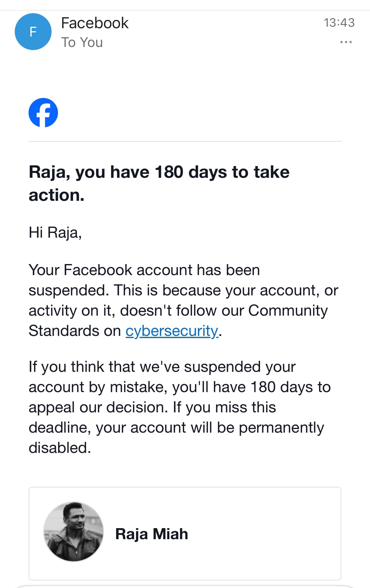Click the "appeal our decision." text
The height and width of the screenshot is (588, 370).
[x=98, y=407]
